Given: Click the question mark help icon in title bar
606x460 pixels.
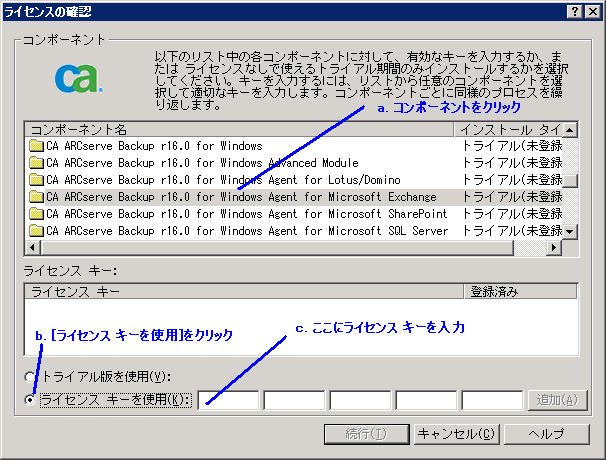Looking at the screenshot, I should click(x=575, y=12).
